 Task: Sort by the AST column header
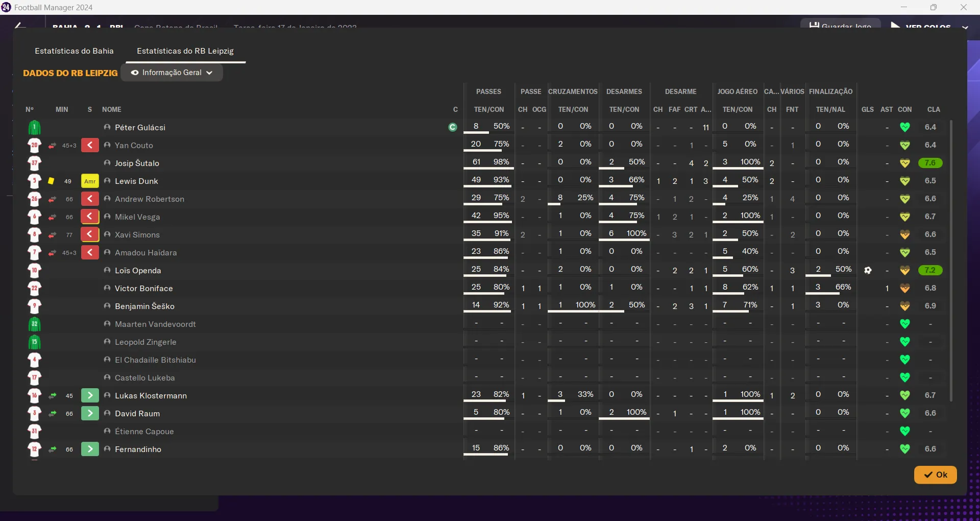click(887, 109)
